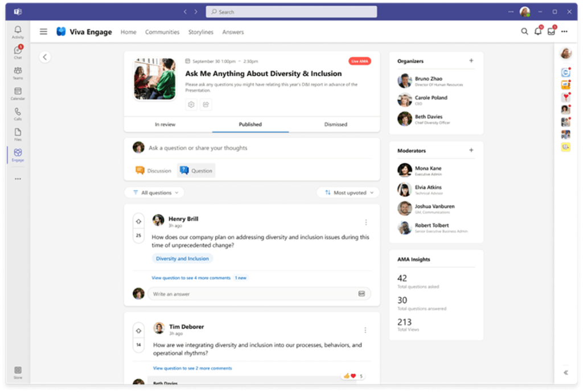
Task: Click the Viva Engage search magnifier icon
Action: [524, 32]
